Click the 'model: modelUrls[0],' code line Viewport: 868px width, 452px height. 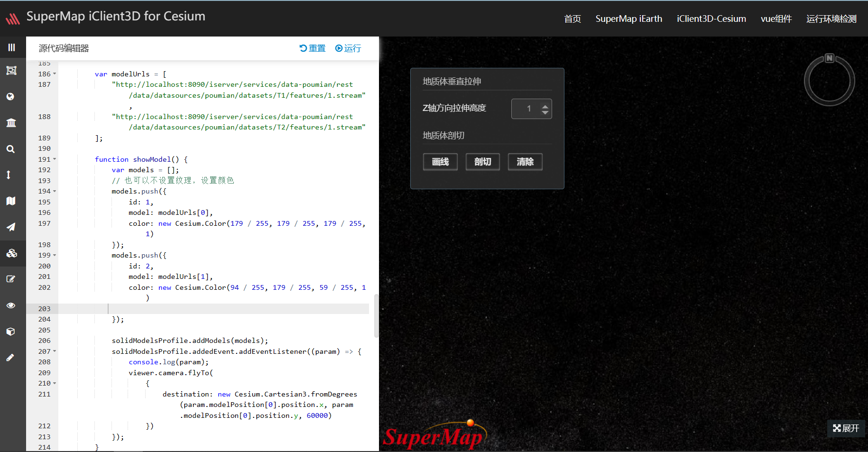(x=171, y=212)
